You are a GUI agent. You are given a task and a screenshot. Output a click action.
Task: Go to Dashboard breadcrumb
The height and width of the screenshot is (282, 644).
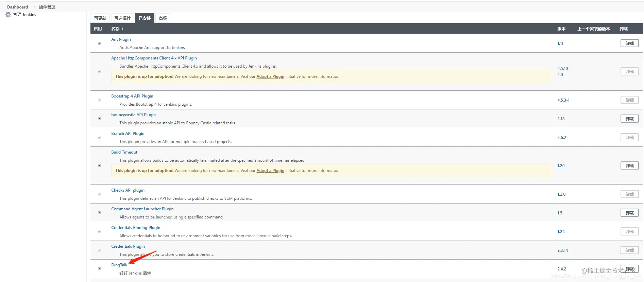17,7
